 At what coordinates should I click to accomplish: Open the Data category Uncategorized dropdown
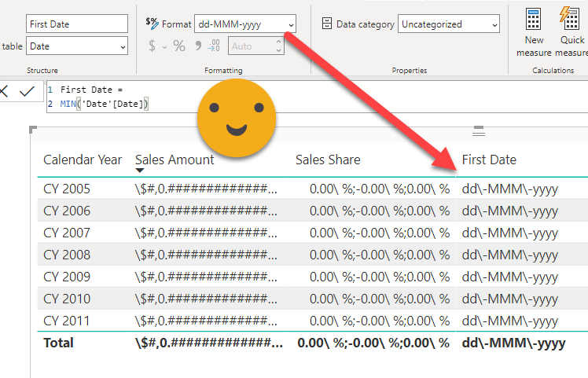click(x=448, y=24)
